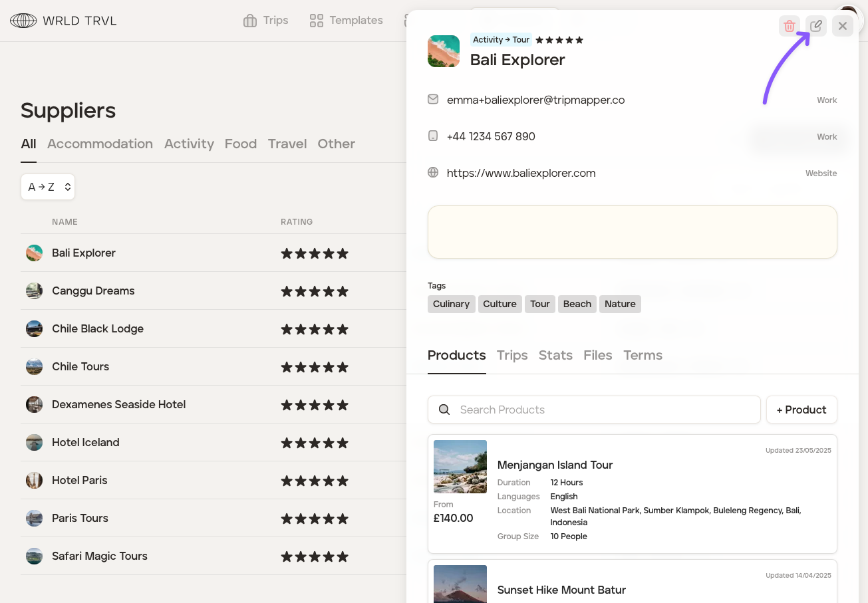The image size is (868, 603).
Task: Switch to the Accommodation filter tab
Action: tap(100, 144)
